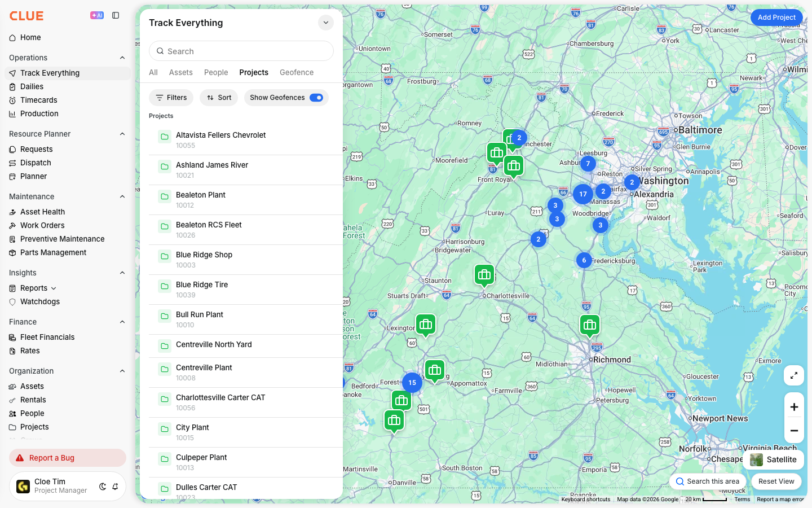The height and width of the screenshot is (508, 812).
Task: Click Reset View button
Action: pyautogui.click(x=776, y=481)
